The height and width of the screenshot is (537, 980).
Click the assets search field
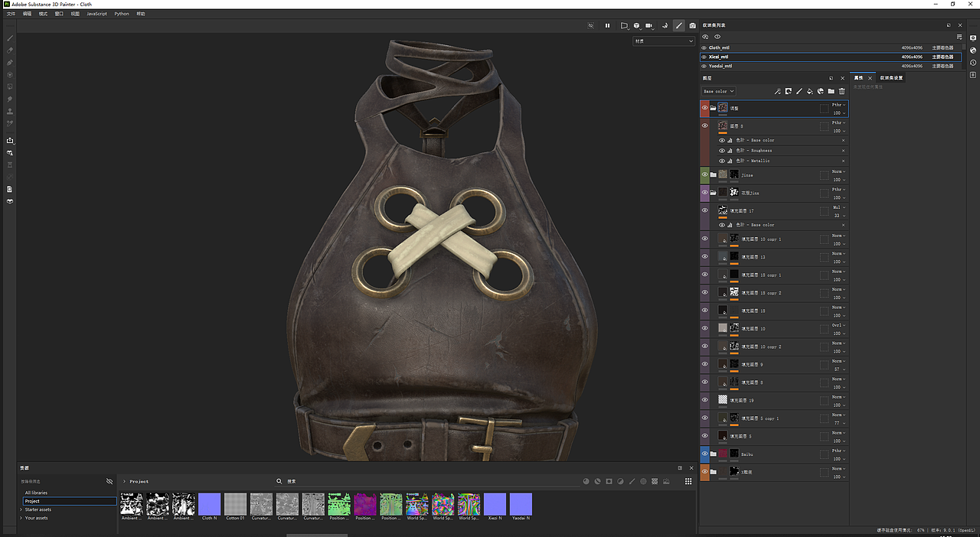click(429, 481)
